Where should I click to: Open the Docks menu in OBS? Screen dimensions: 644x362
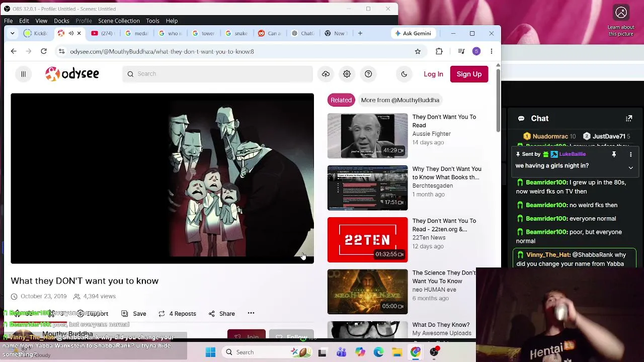[61, 21]
